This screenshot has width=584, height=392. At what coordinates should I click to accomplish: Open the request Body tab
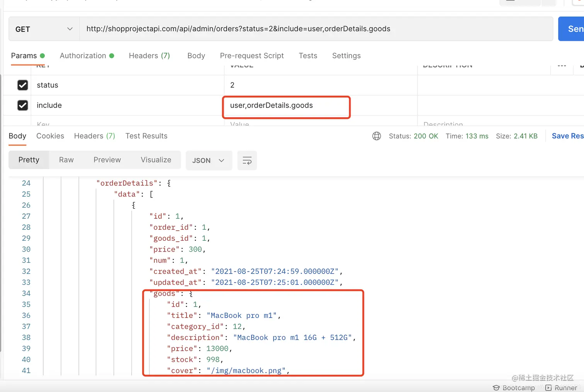[x=196, y=56]
